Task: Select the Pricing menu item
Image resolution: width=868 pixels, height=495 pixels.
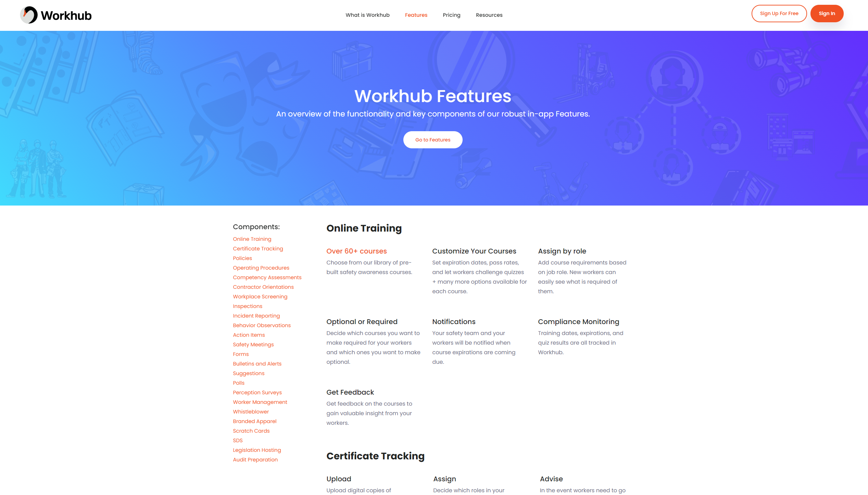Action: coord(451,15)
